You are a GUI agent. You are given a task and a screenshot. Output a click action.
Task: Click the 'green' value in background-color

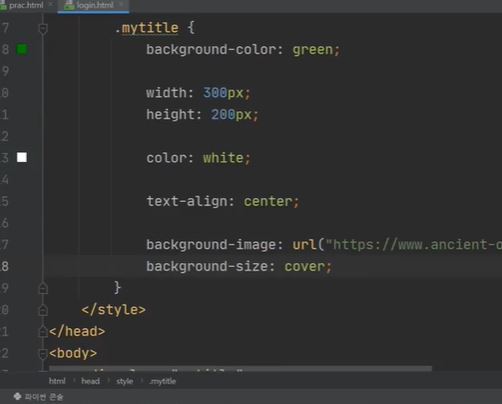point(313,50)
